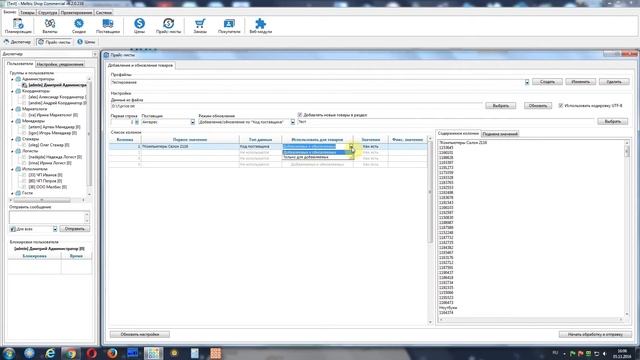Click Windows Start button

[x=9, y=353]
